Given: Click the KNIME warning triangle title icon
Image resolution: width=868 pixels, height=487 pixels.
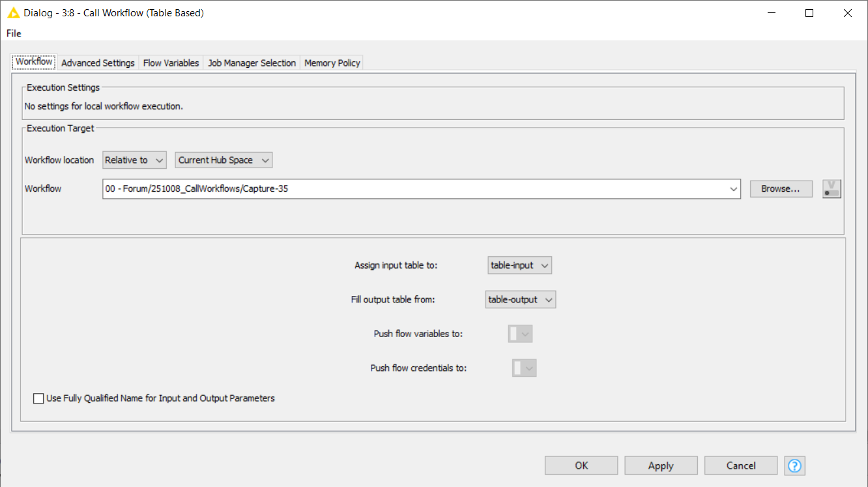Looking at the screenshot, I should (x=13, y=13).
